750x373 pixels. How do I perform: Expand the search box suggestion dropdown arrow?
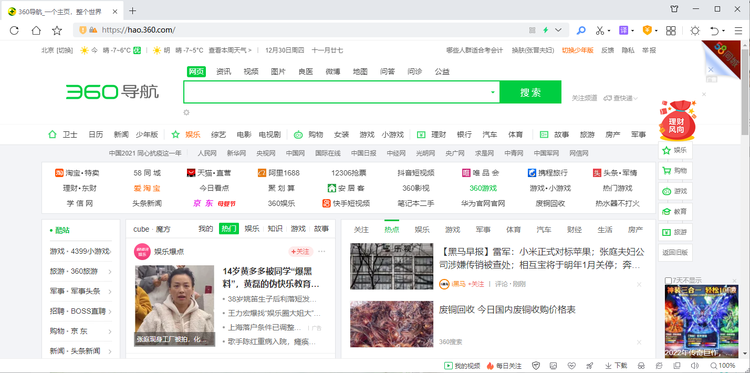493,92
